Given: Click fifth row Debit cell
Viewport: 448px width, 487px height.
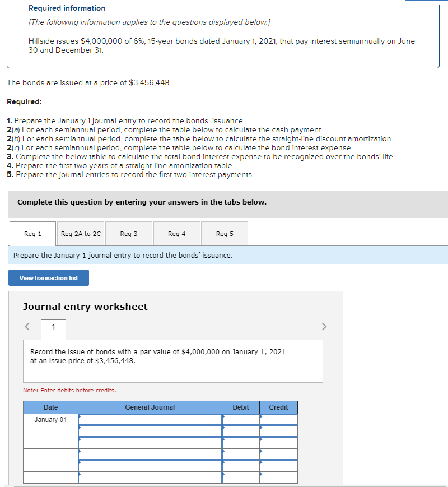Looking at the screenshot, I should 241,466.
